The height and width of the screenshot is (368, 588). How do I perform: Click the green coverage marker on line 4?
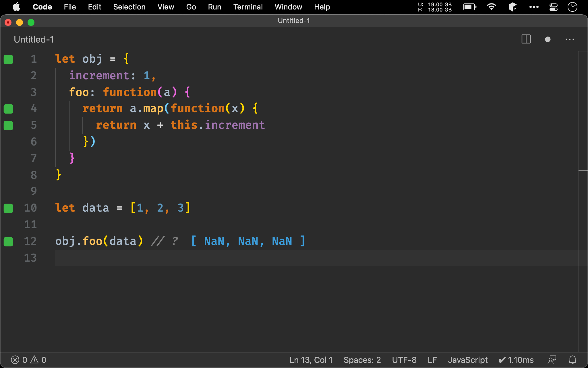[8, 109]
